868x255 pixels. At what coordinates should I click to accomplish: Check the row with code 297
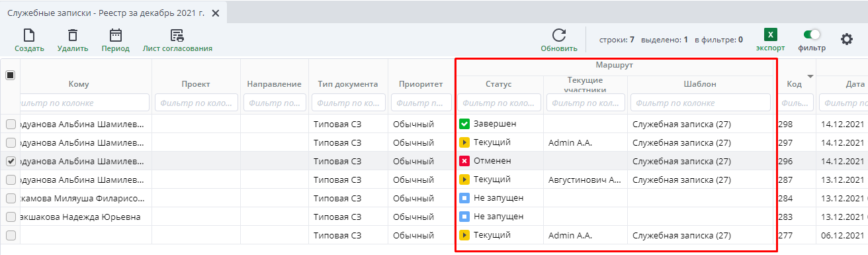pos(10,142)
